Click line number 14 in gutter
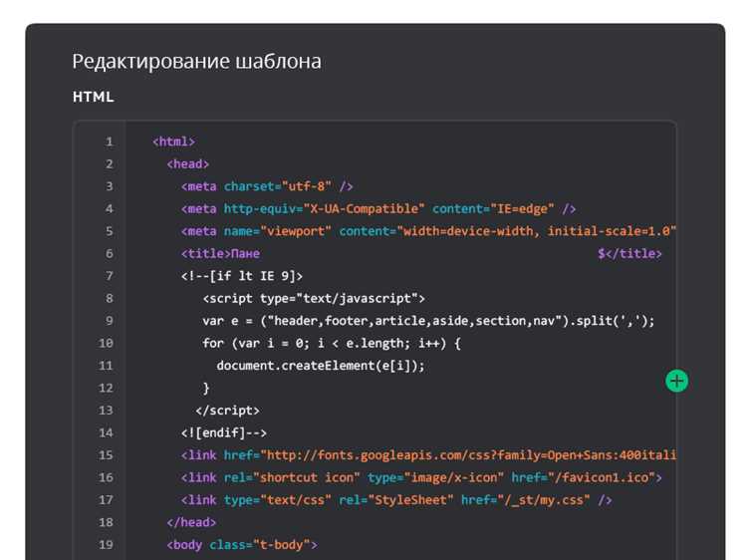The image size is (747, 560). tap(106, 432)
